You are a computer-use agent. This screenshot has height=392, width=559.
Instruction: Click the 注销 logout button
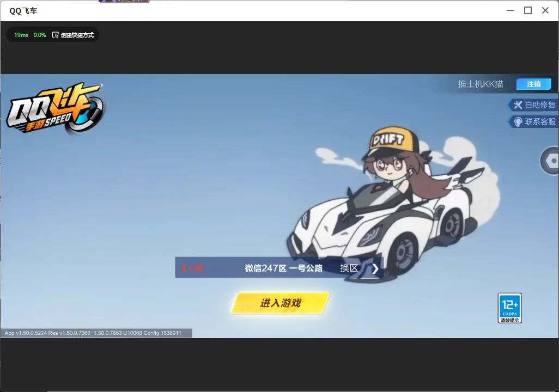pyautogui.click(x=534, y=84)
